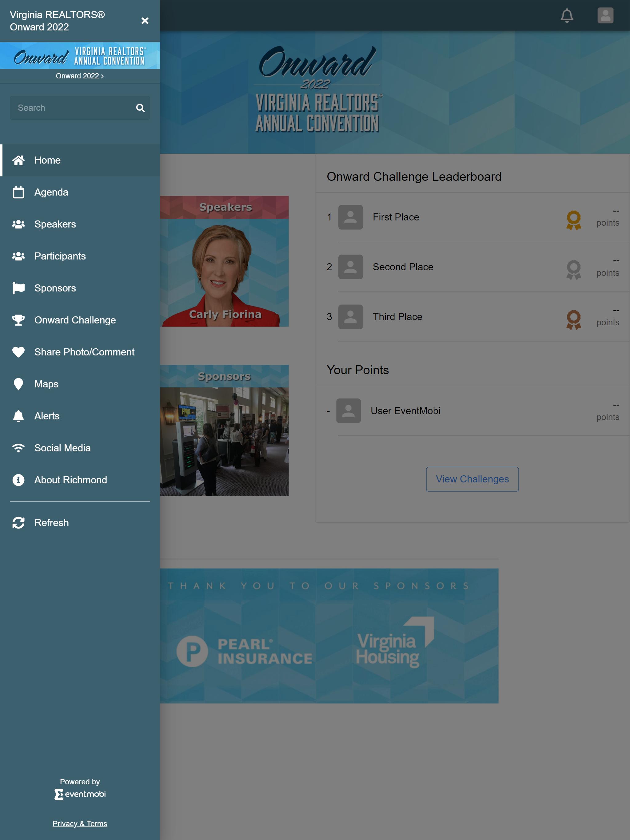Click the search magnifier icon
This screenshot has height=840, width=630.
pos(140,108)
